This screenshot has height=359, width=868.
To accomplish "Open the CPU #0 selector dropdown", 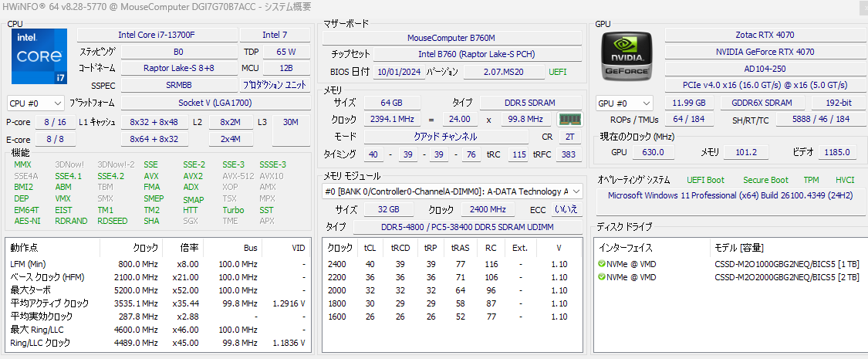I will click(35, 103).
